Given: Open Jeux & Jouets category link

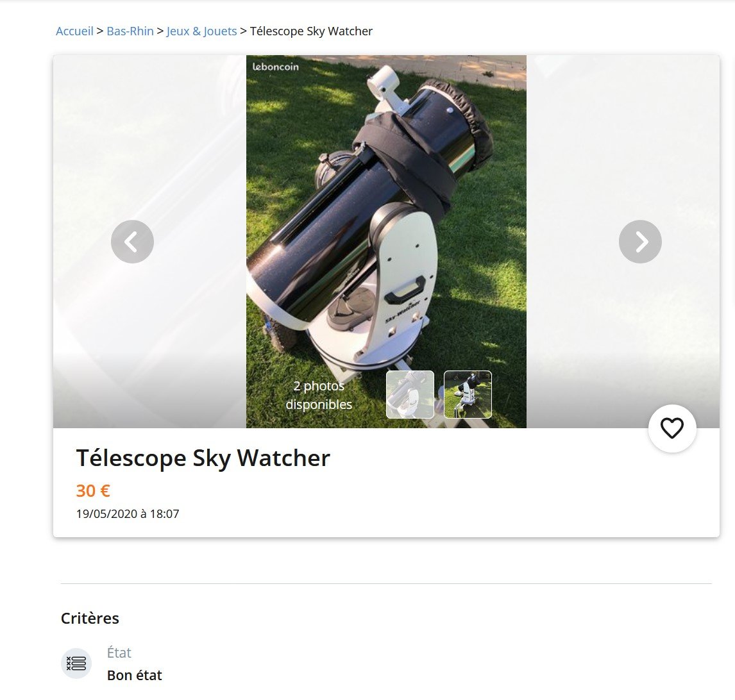Looking at the screenshot, I should click(x=201, y=31).
